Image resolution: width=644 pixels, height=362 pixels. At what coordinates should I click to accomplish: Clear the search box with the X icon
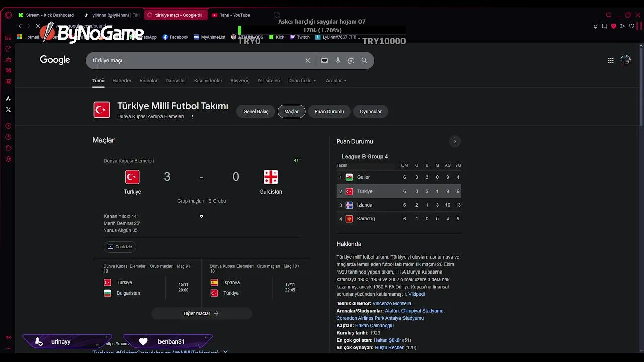click(308, 60)
